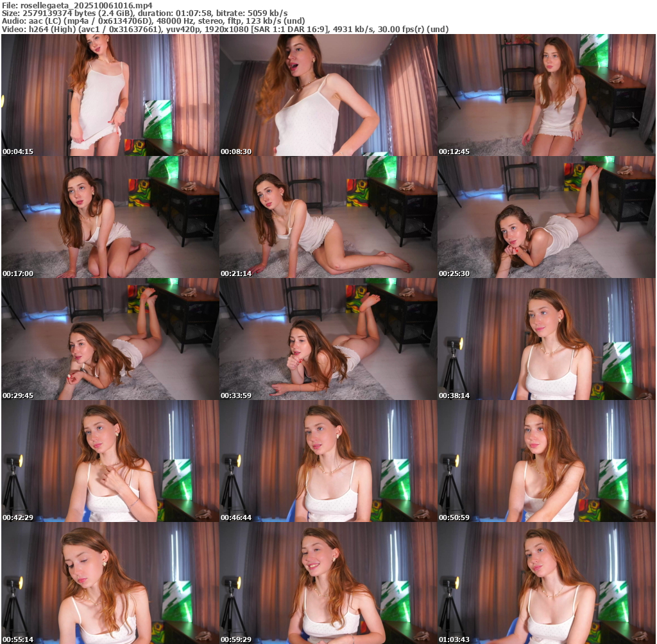Viewport: 657px width, 644px height.
Task: Click the File name header line
Action: (x=77, y=5)
